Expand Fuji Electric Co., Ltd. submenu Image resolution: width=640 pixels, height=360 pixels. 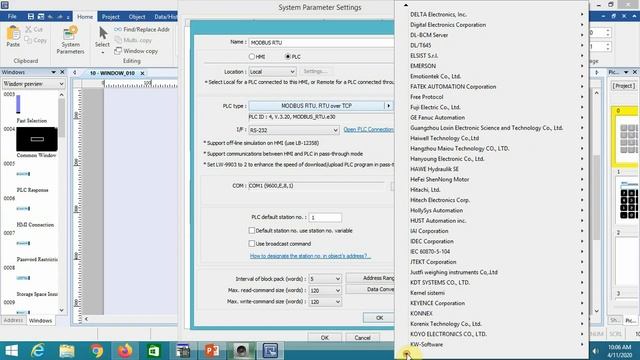[491, 107]
